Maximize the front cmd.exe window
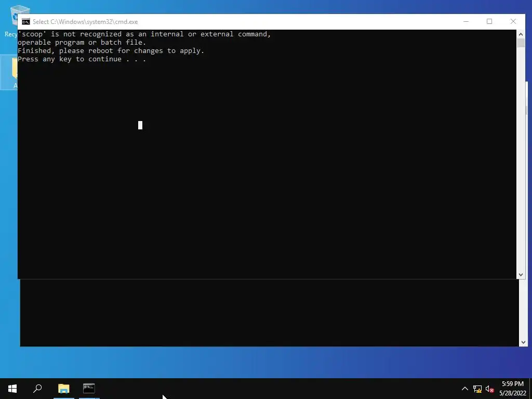The height and width of the screenshot is (399, 532). pyautogui.click(x=489, y=21)
